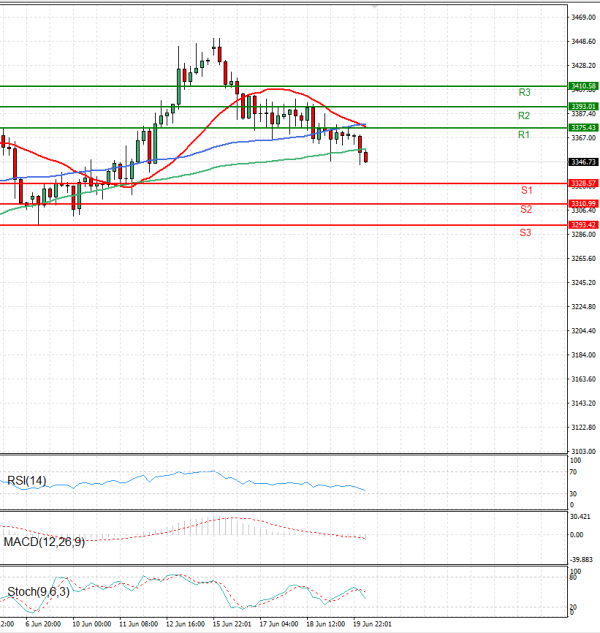Select the current price 3346.73 tag
The height and width of the screenshot is (633, 600).
tap(583, 162)
